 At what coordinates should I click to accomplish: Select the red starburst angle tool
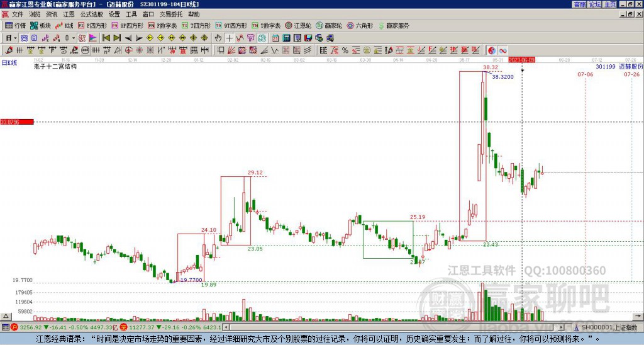pyautogui.click(x=140, y=50)
